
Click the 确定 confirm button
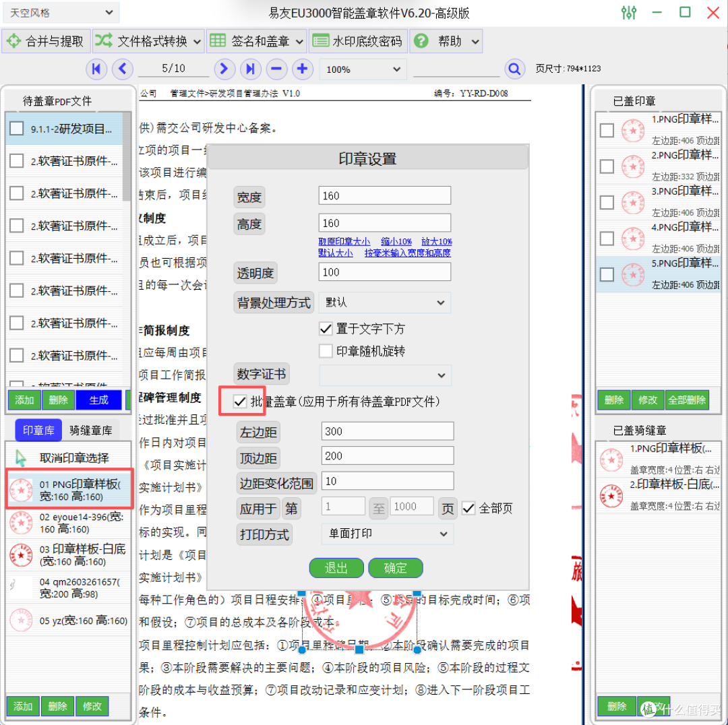(x=396, y=567)
